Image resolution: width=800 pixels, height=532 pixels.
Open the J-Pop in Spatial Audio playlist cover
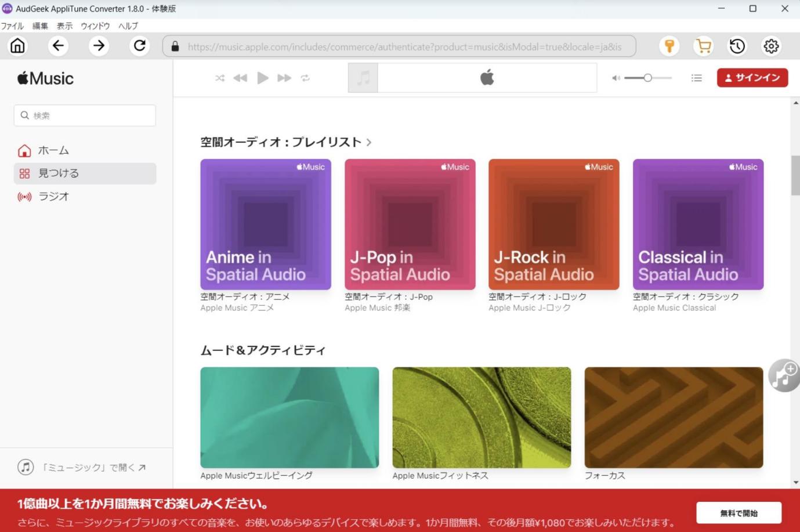[410, 225]
